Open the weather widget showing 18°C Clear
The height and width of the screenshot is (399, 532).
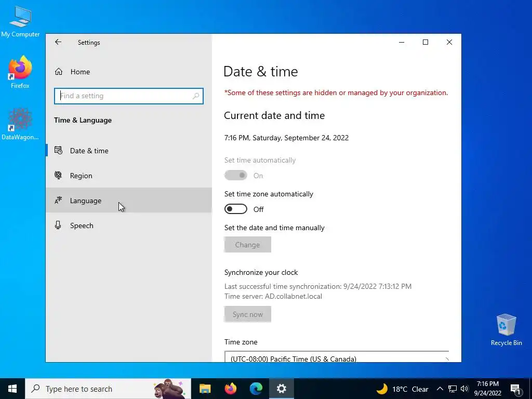[x=403, y=389]
